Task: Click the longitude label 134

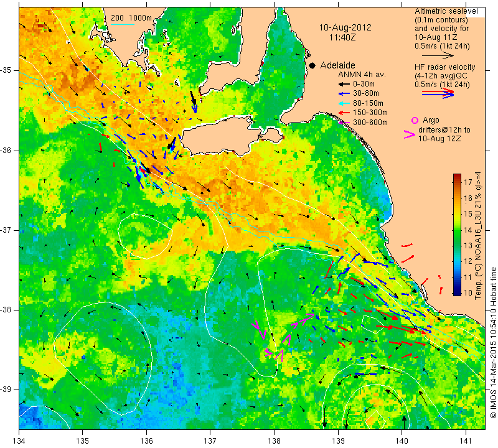Action: coord(19,441)
